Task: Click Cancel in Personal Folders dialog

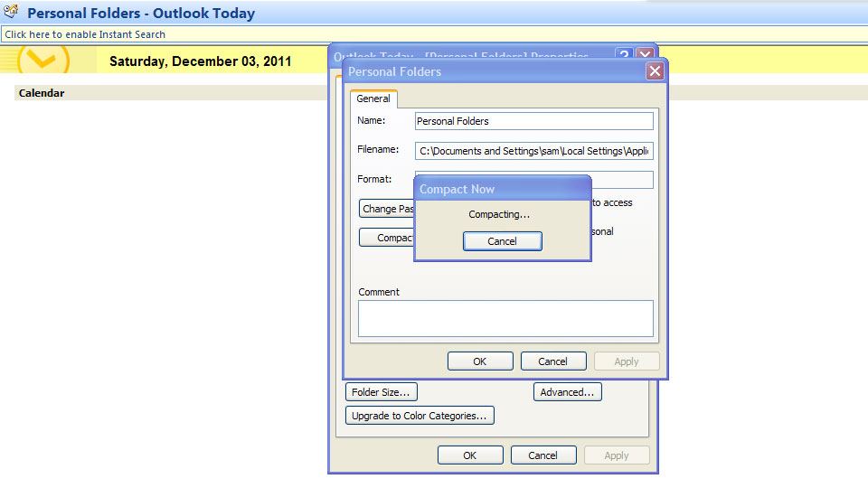Action: pyautogui.click(x=553, y=361)
